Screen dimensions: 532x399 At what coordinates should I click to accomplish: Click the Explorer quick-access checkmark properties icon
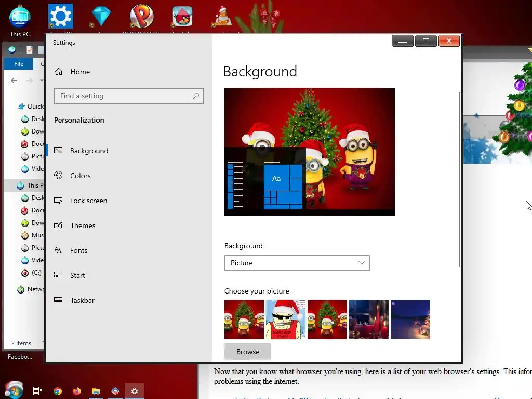(30, 50)
